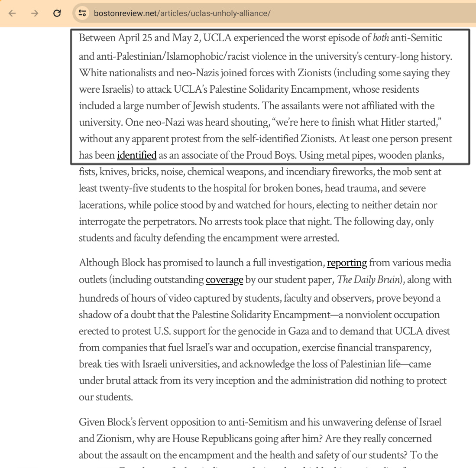Focus the bostonreview.net address bar
This screenshot has width=476, height=468.
(x=182, y=13)
